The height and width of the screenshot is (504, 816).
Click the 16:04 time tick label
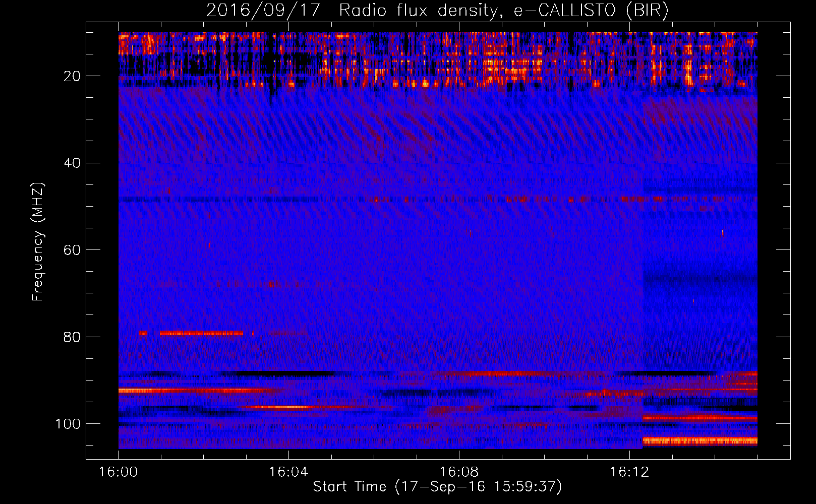coord(288,472)
